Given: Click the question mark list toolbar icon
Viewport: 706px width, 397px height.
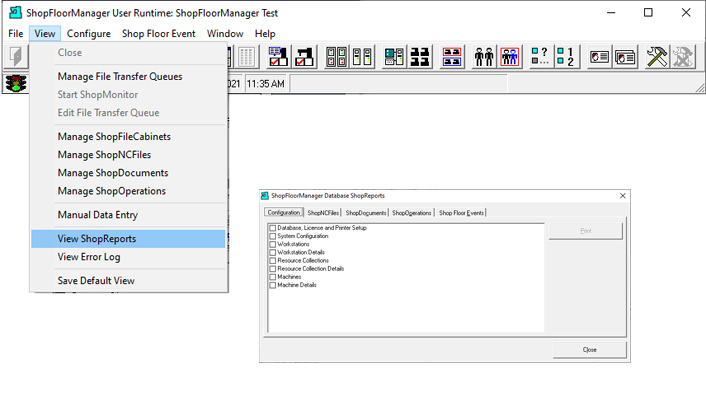Looking at the screenshot, I should 540,57.
